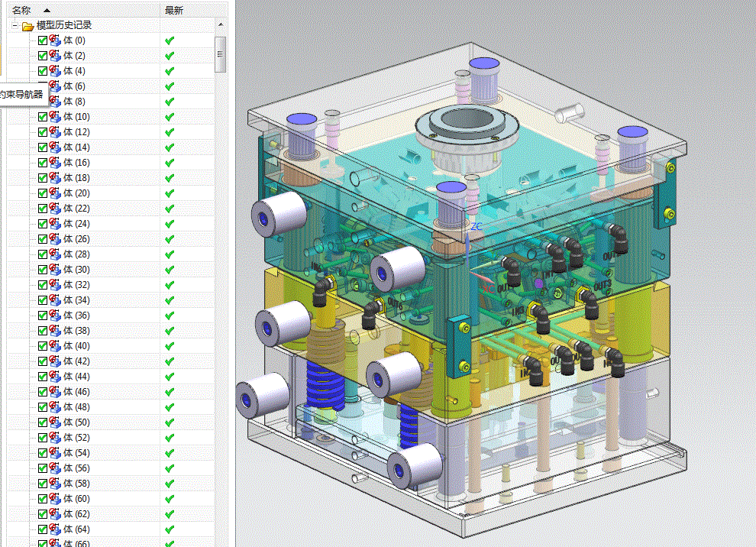Select the row labeled 体 (52)
This screenshot has height=547, width=756.
(111, 438)
